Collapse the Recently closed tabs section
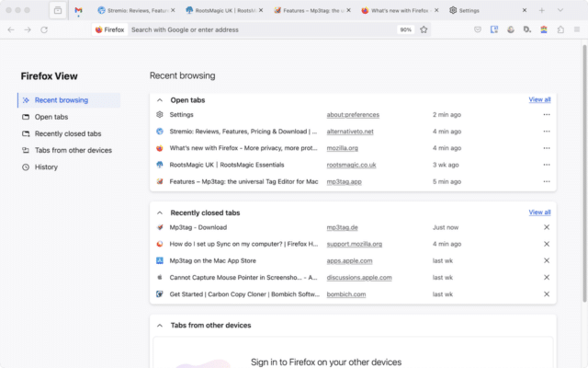Viewport: 588px width, 368px height. tap(160, 213)
